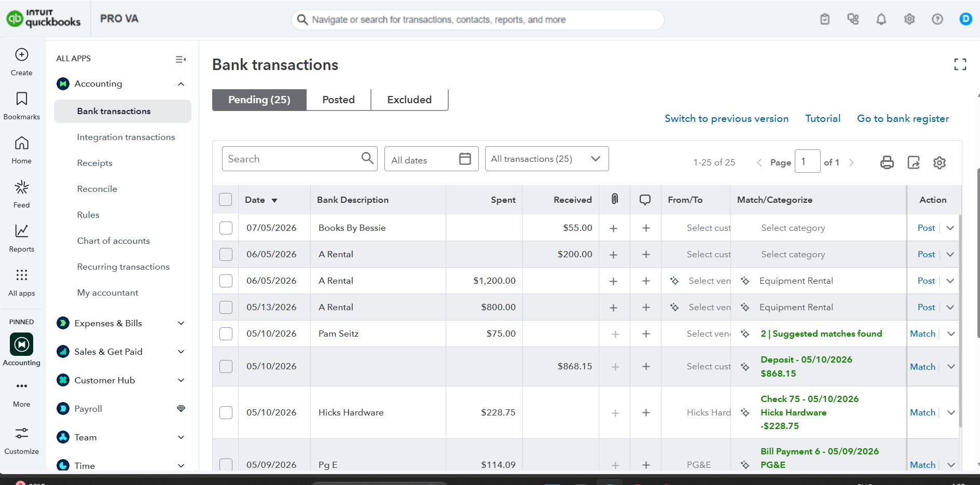
Task: Select the Hicks Hardware transaction checkbox
Action: coord(226,412)
